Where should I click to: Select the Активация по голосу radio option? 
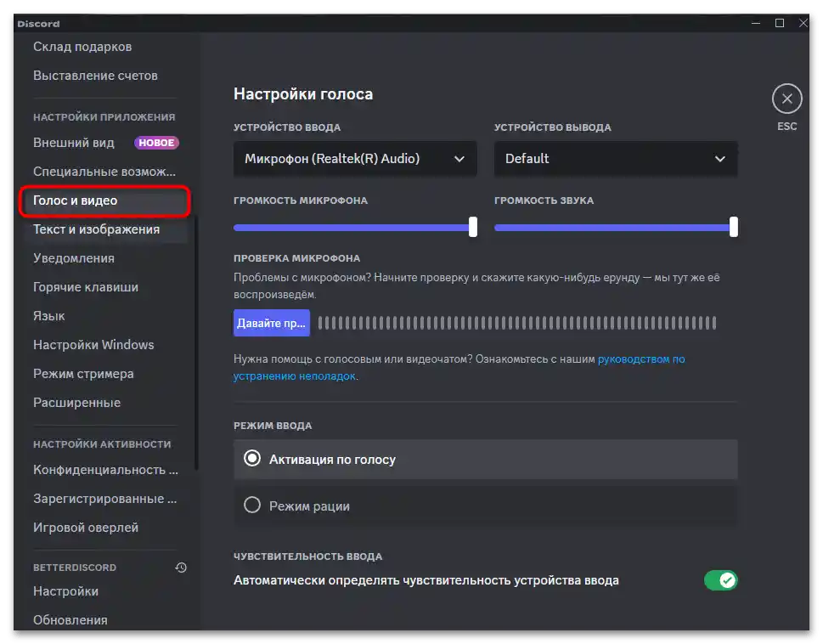point(252,459)
